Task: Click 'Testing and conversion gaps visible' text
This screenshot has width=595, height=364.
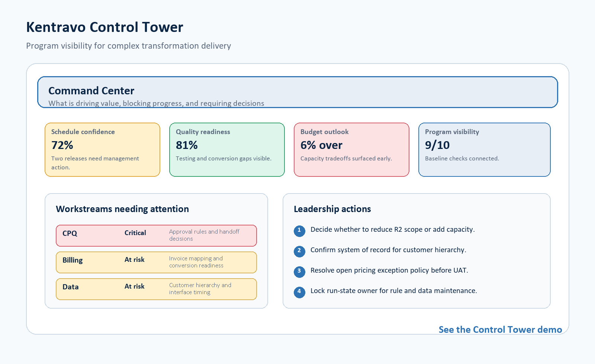Action: tap(223, 159)
